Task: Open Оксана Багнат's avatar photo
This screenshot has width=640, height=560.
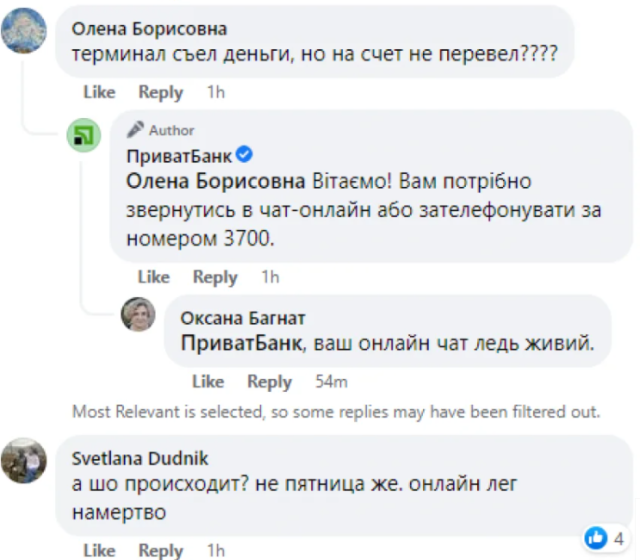Action: (138, 314)
